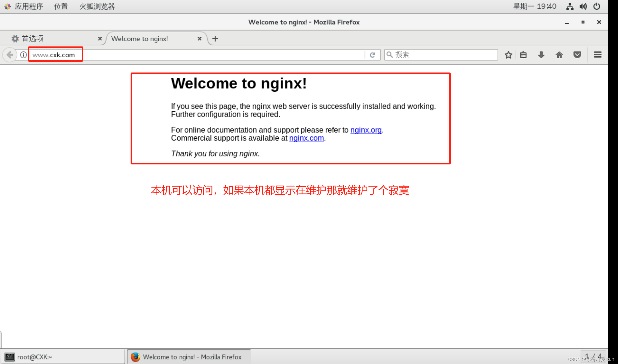Go to the Firefox home page icon
618x364 pixels.
point(559,55)
